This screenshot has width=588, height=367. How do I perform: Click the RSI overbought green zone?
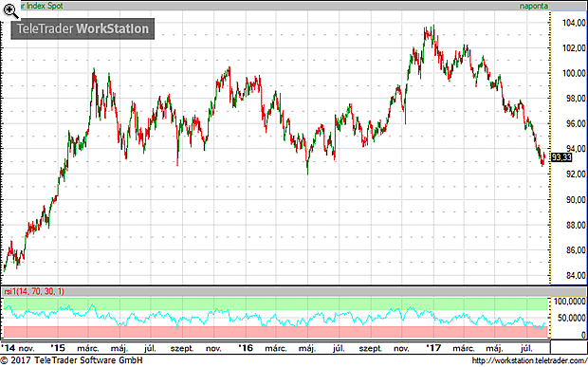[x=275, y=304]
